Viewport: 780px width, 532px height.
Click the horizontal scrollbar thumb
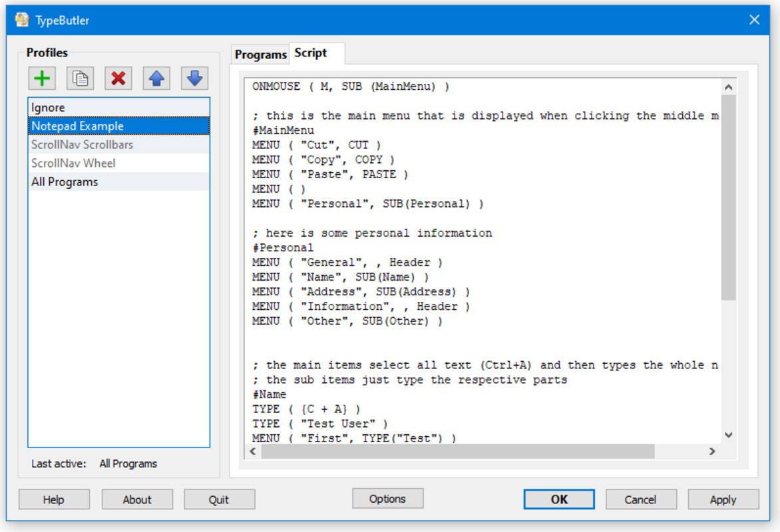pyautogui.click(x=458, y=452)
